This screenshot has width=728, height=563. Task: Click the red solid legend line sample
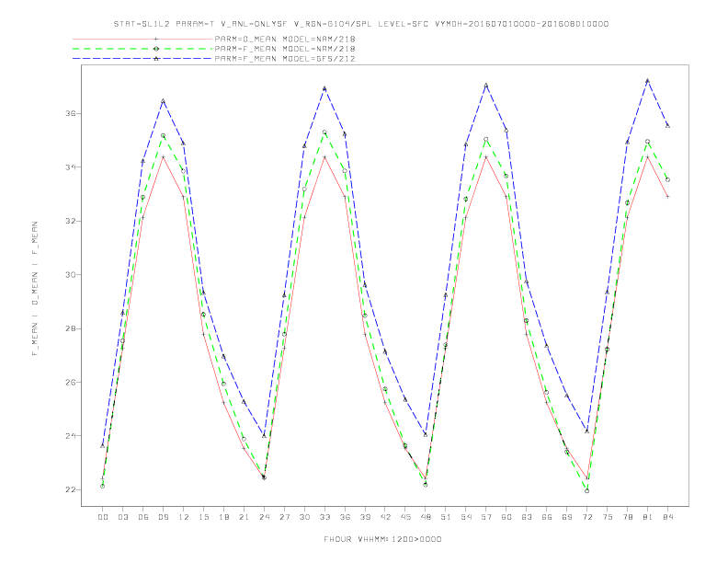(142, 39)
